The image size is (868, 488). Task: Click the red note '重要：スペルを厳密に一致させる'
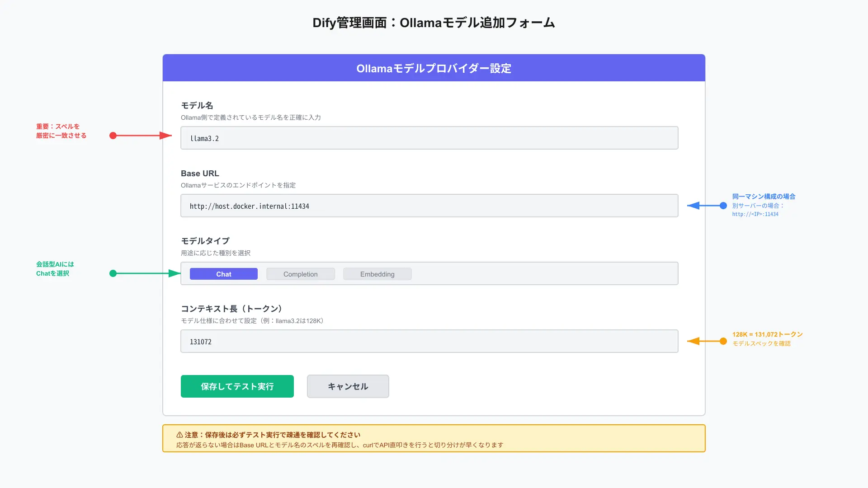point(61,131)
